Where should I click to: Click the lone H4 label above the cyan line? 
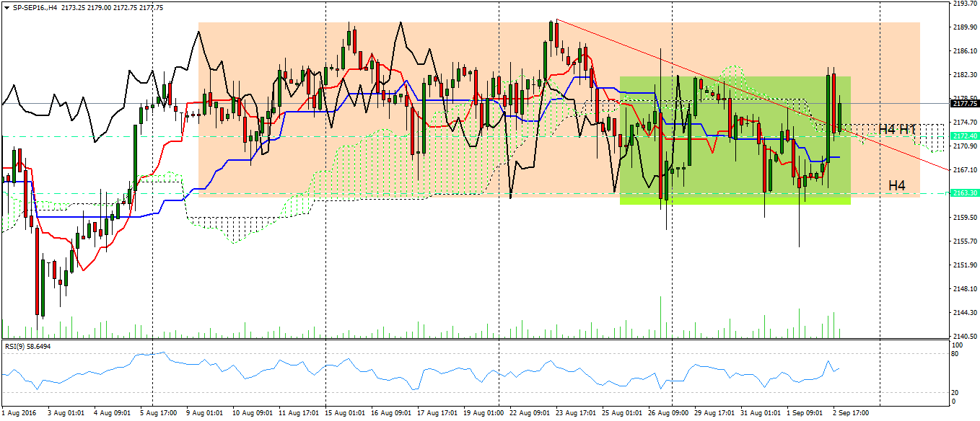(x=896, y=185)
